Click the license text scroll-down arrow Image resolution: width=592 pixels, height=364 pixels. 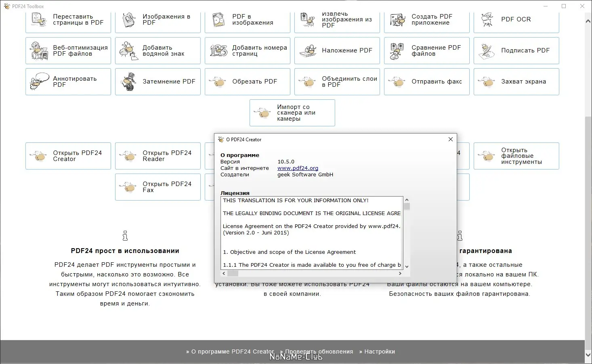click(x=407, y=267)
